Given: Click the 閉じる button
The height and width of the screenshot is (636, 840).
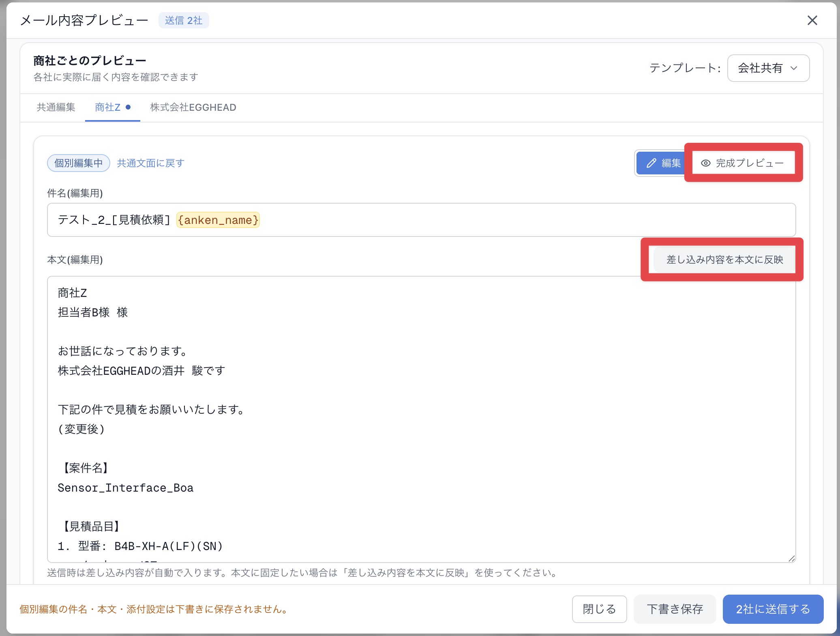Looking at the screenshot, I should click(599, 609).
